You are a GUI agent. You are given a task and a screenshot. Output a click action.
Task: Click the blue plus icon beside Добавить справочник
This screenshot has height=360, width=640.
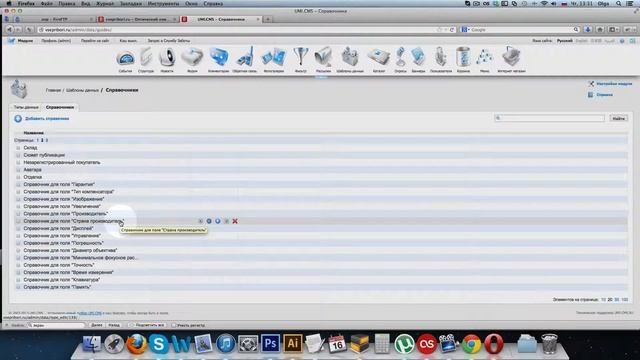tap(18, 119)
